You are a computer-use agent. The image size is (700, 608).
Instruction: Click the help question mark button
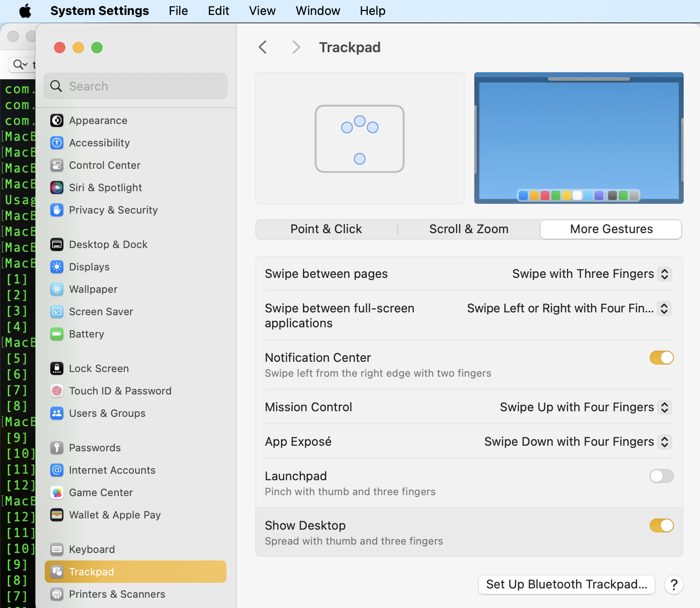tap(674, 585)
